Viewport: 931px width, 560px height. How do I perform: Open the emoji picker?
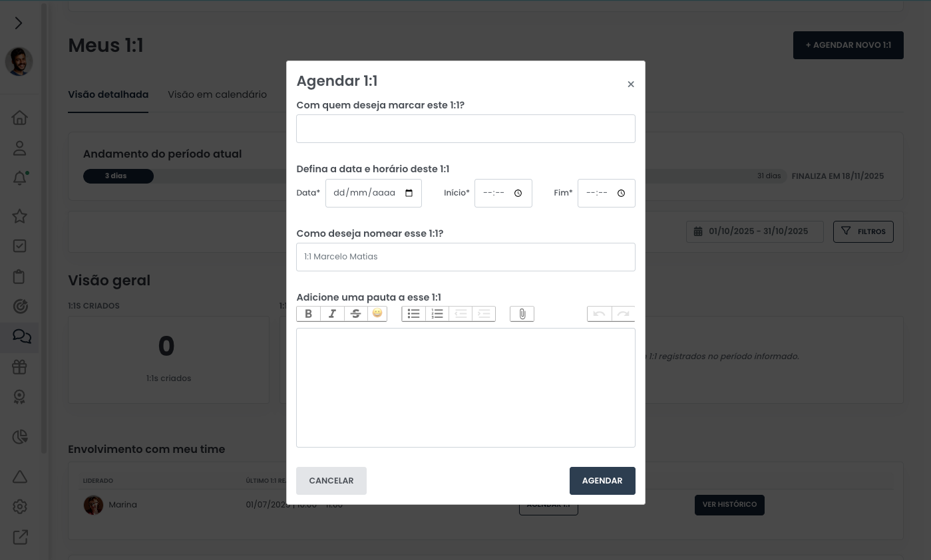[x=377, y=313]
